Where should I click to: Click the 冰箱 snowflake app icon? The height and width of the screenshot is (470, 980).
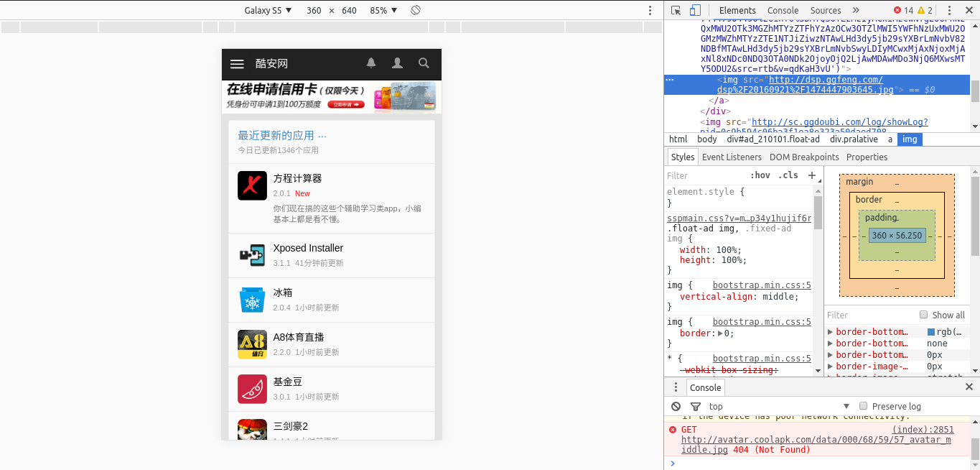(252, 300)
